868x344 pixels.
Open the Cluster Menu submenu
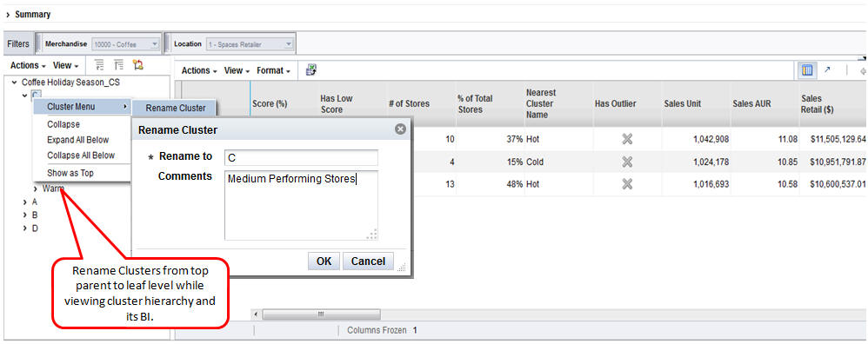click(82, 107)
